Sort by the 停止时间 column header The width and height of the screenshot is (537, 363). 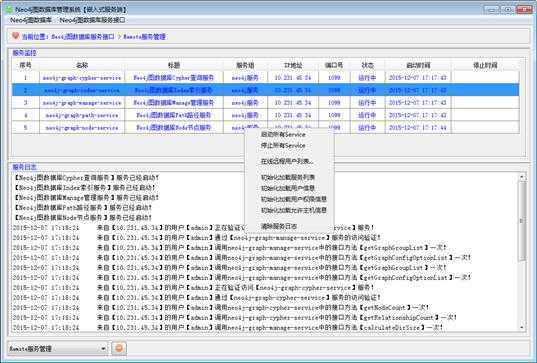pyautogui.click(x=485, y=65)
